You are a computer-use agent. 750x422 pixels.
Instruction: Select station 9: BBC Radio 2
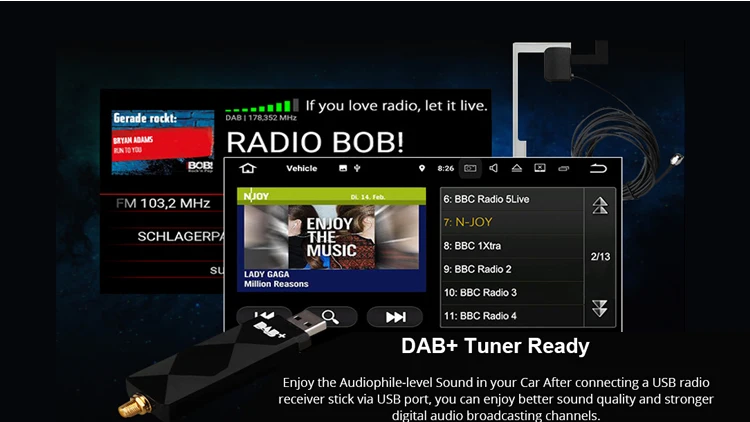tap(512, 269)
